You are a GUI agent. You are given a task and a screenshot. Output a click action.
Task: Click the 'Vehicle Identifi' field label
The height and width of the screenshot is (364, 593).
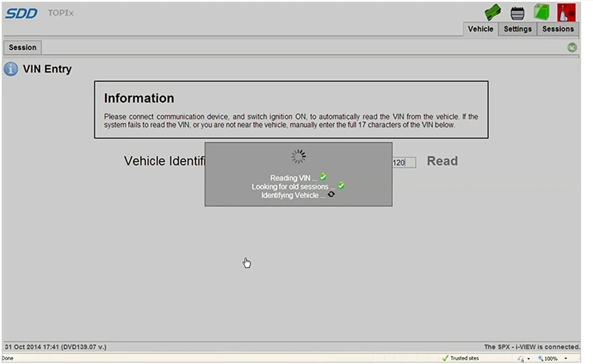[x=164, y=161]
